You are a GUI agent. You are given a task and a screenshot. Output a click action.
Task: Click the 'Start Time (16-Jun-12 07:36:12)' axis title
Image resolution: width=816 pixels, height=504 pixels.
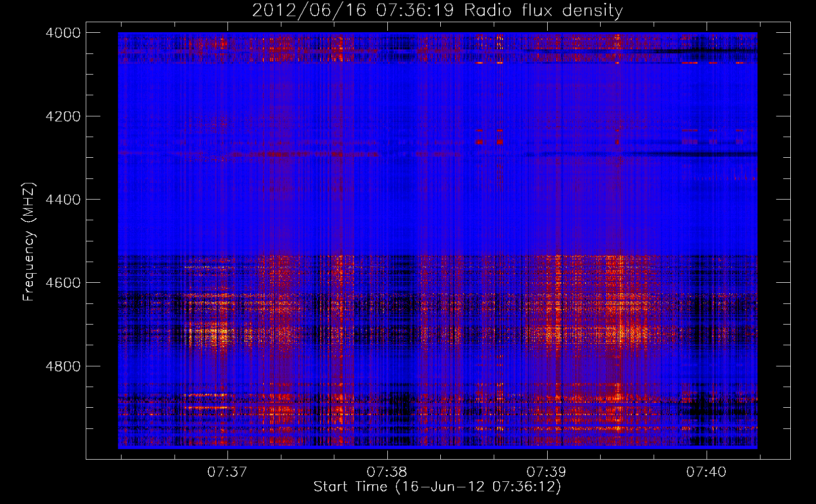[437, 487]
